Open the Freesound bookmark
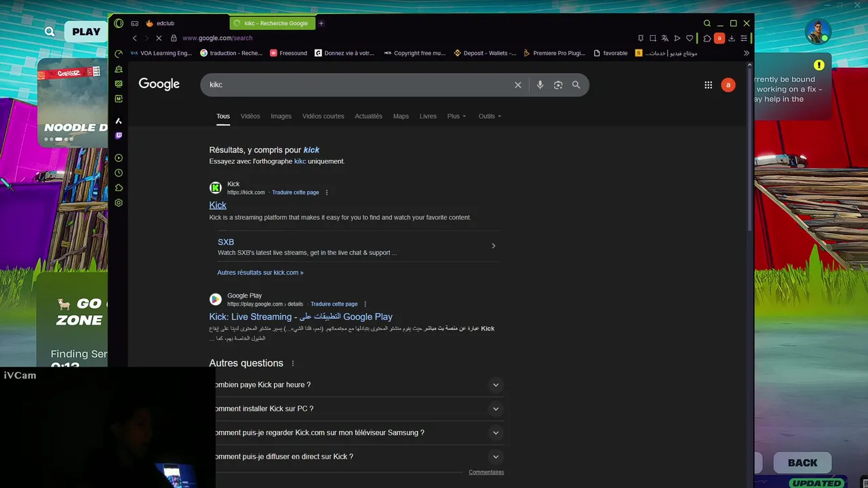Screen dimensions: 868x488 coord(288,53)
